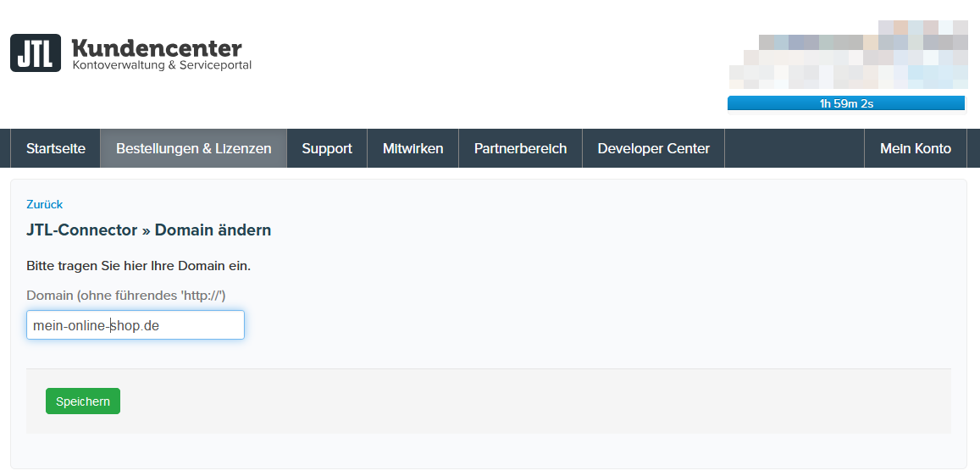Open the Developer Center menu item
980x476 pixels.
(x=654, y=149)
